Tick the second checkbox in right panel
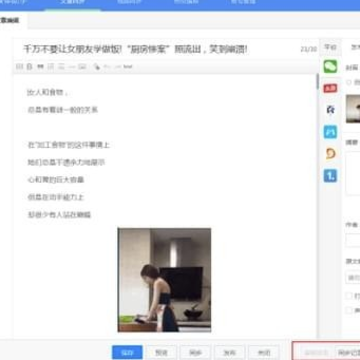Viewport: 360px width, 360px height. pos(349,310)
